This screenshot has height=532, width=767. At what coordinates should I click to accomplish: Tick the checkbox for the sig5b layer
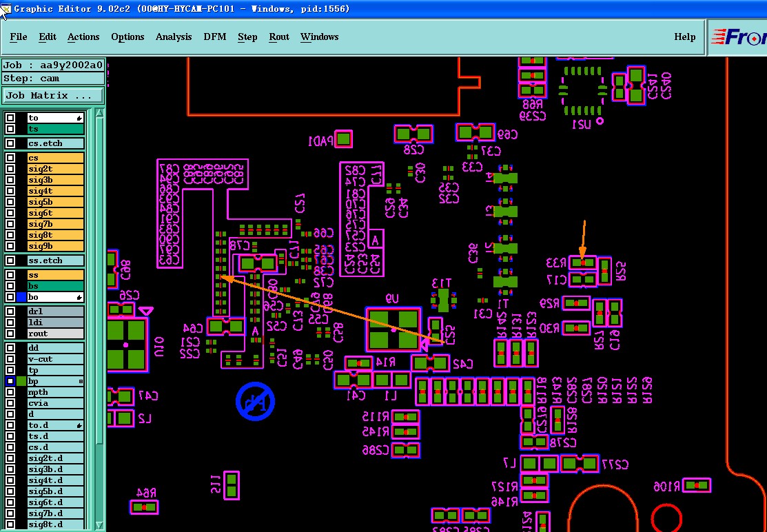coord(10,202)
